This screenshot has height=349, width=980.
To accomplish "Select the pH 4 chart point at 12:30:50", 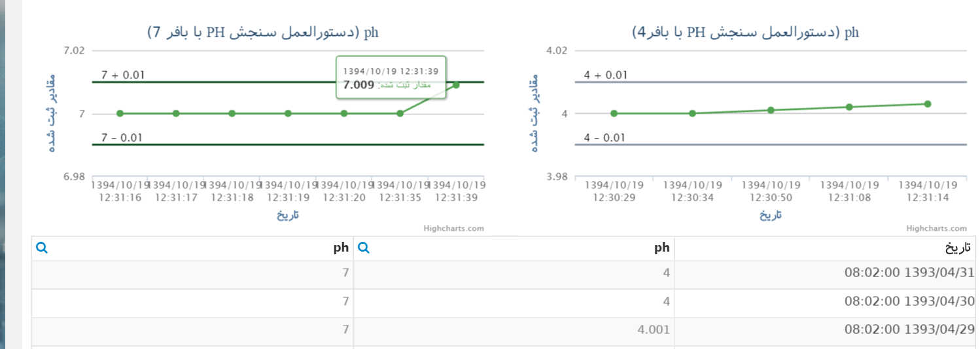I will pyautogui.click(x=771, y=110).
